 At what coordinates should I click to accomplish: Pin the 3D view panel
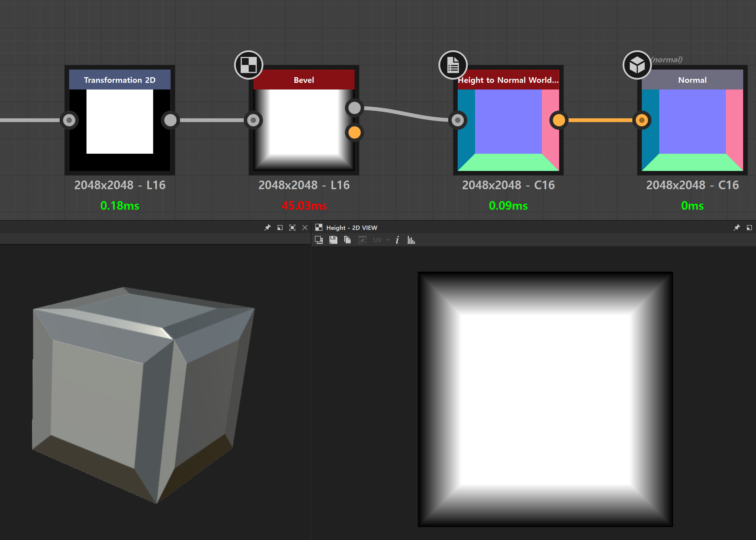pyautogui.click(x=267, y=228)
